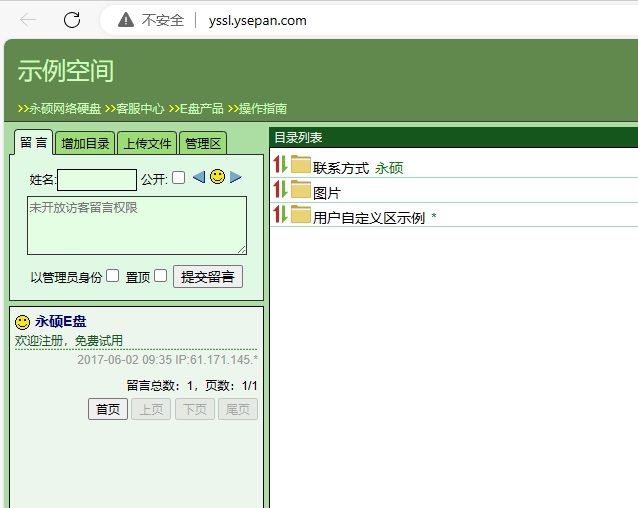Reload the page with refresh icon
Screen dimensions: 638x508
pyautogui.click(x=72, y=20)
